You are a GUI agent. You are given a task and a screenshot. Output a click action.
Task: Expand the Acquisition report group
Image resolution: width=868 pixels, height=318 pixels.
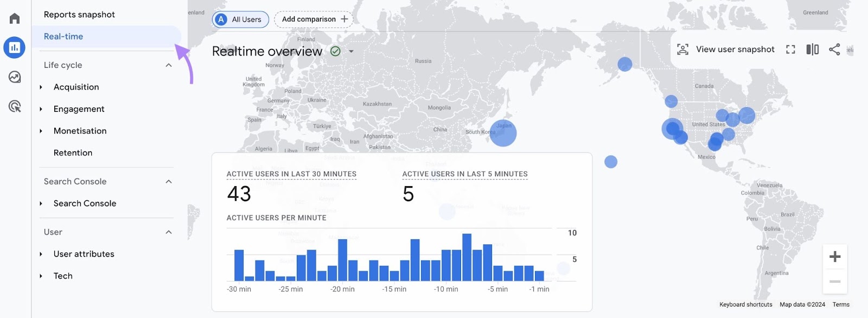[x=41, y=87]
